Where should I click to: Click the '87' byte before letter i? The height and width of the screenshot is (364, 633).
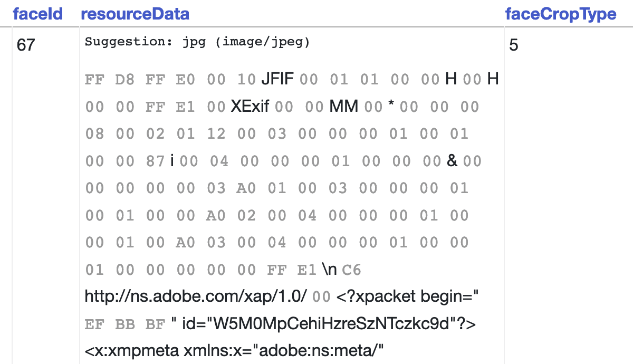pos(156,161)
